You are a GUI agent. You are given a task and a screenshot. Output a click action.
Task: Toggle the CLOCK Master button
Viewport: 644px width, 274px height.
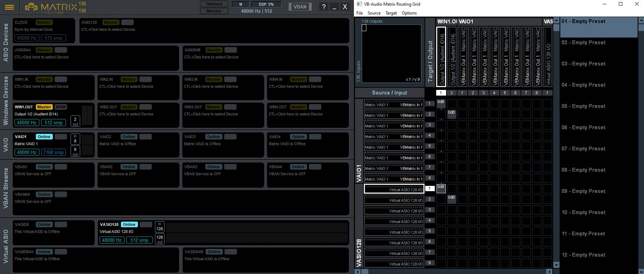coord(44,22)
